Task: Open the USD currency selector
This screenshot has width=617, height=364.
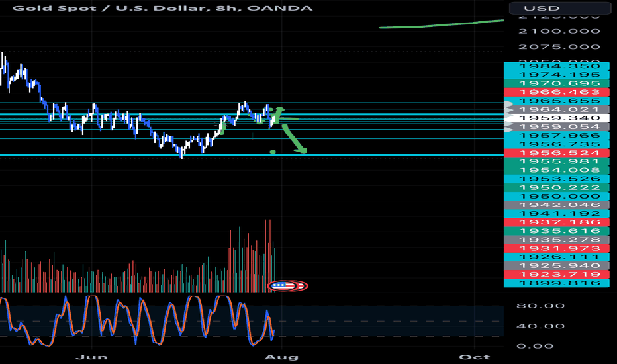Action: pyautogui.click(x=560, y=8)
